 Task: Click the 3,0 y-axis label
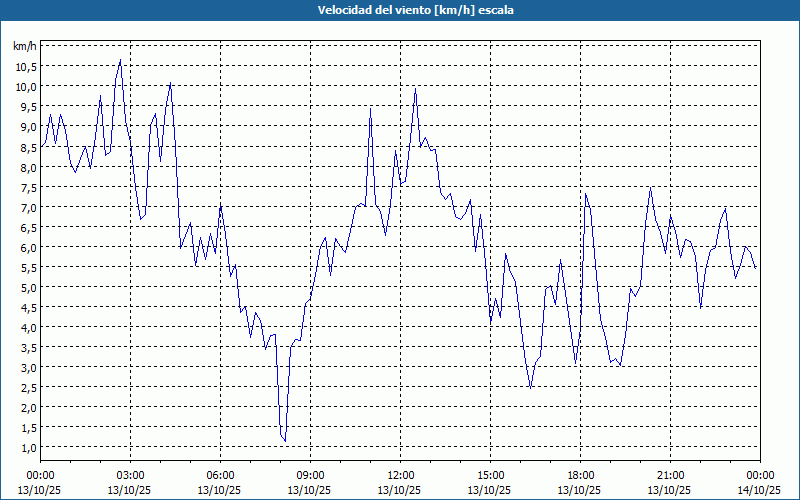26,367
